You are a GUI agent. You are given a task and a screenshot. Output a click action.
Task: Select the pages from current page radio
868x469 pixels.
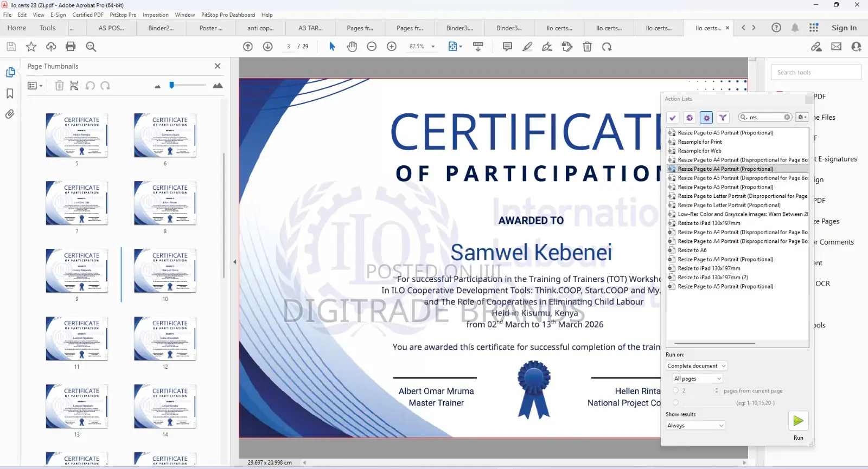click(675, 390)
